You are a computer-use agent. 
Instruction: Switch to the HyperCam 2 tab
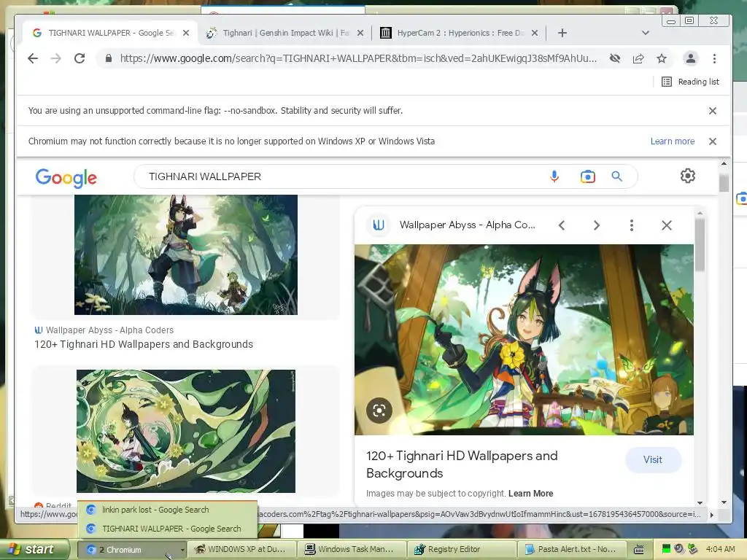(x=460, y=33)
